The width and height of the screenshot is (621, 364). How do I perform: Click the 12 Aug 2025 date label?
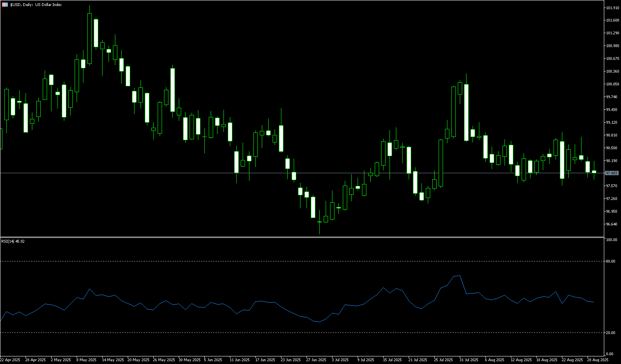pos(521,360)
